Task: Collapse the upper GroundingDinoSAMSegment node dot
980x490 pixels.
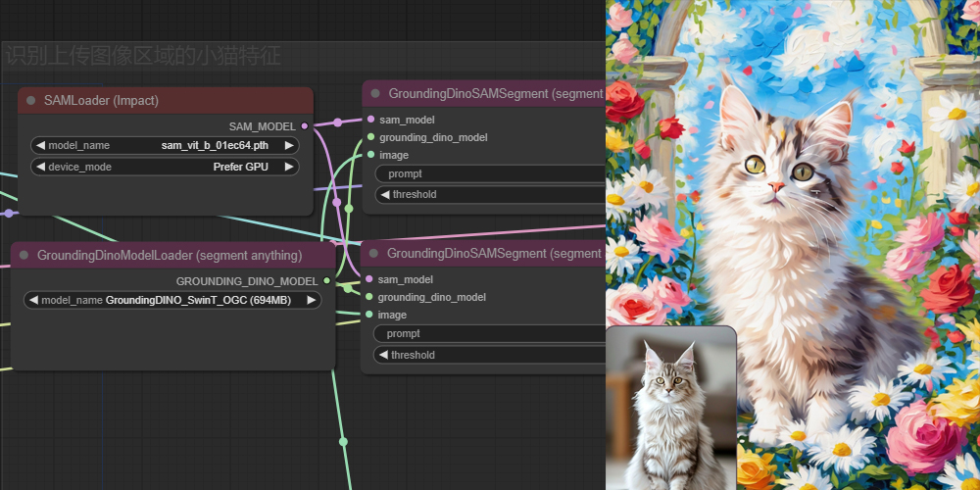Action: click(x=375, y=94)
